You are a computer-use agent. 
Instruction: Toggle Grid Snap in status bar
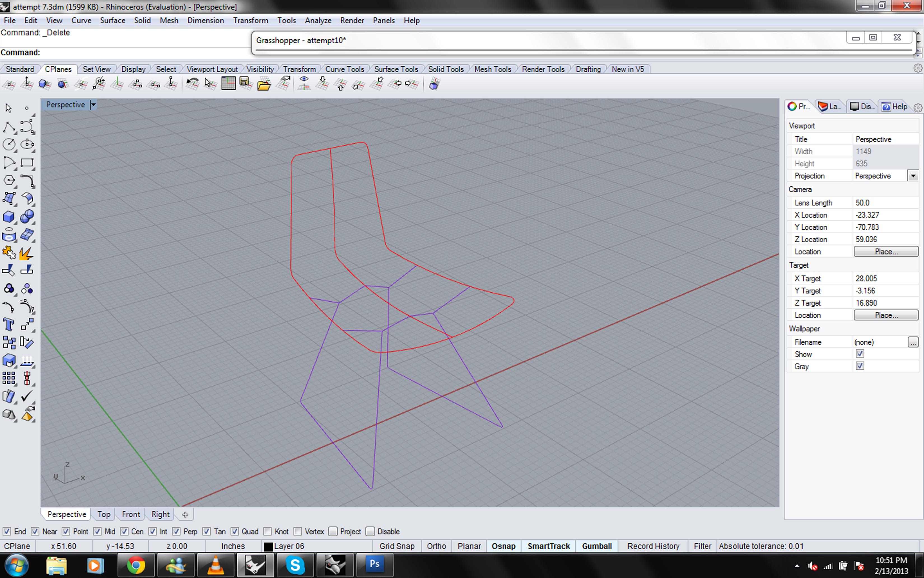point(397,546)
